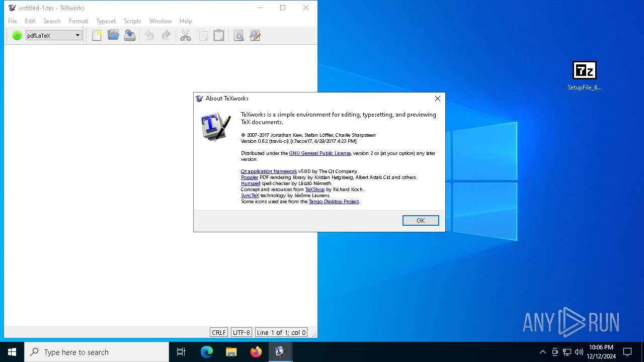This screenshot has height=362, width=644.
Task: Copy the selection with the toolbar copy icon
Action: 202,35
